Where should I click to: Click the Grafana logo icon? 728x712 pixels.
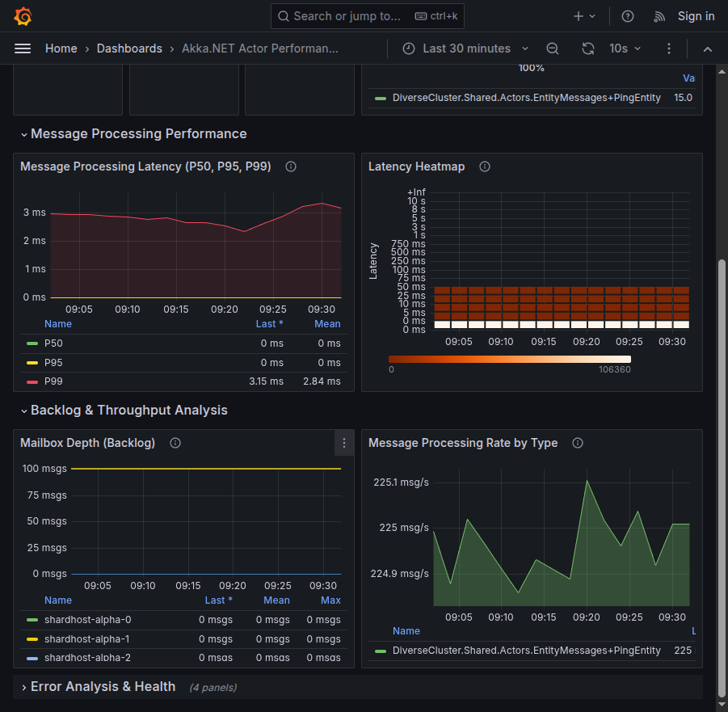23,16
